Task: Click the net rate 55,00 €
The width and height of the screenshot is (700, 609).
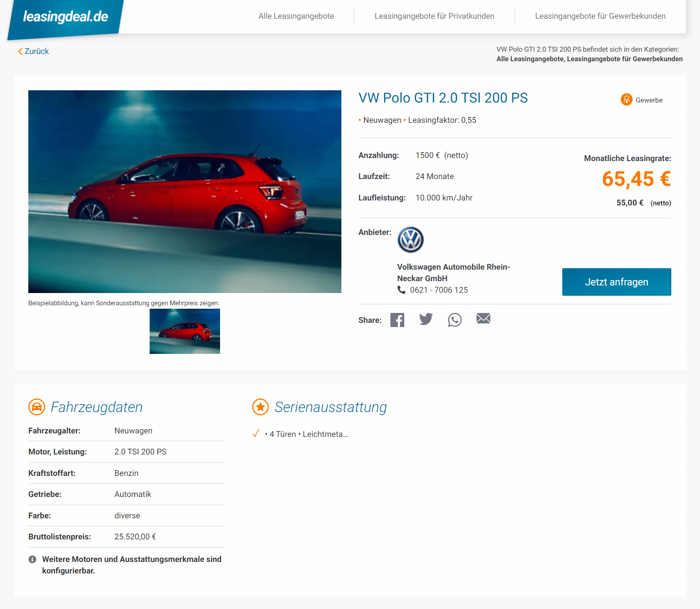Action: 630,203
